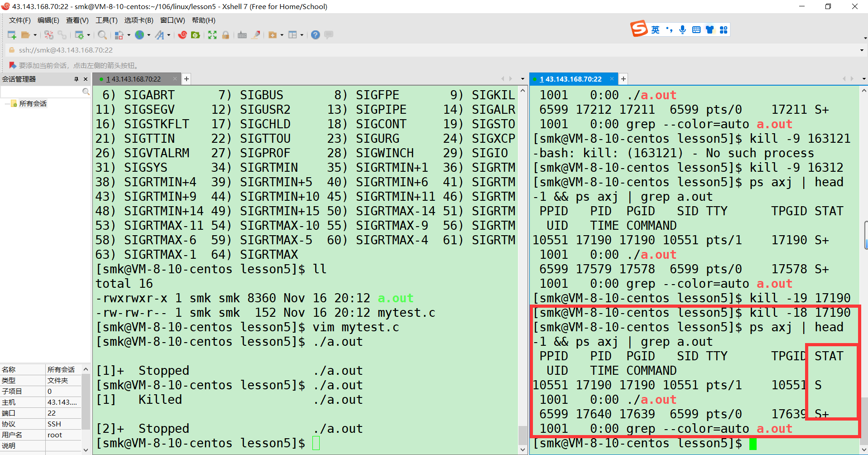The width and height of the screenshot is (868, 455).
Task: Click the Open Session folder icon
Action: (26, 35)
